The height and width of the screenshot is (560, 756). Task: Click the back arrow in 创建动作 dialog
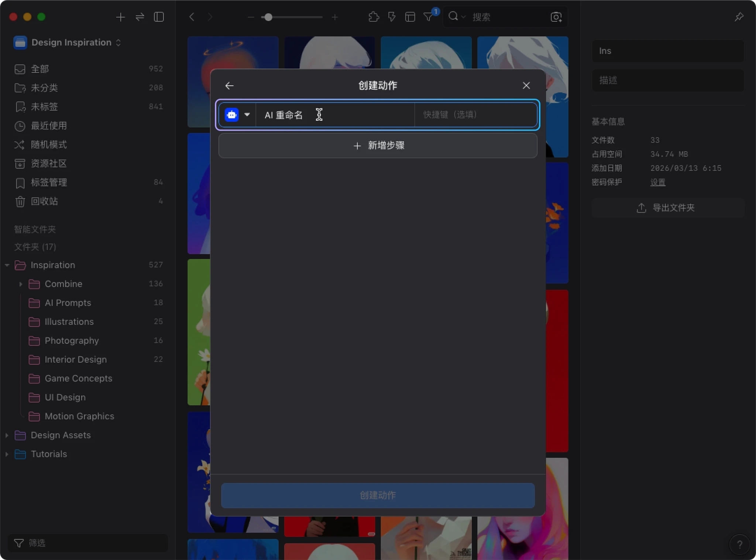[229, 86]
